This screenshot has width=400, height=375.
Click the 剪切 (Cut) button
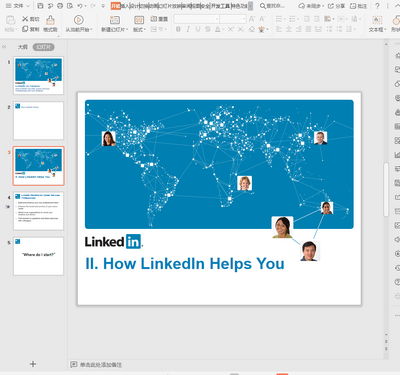click(31, 19)
